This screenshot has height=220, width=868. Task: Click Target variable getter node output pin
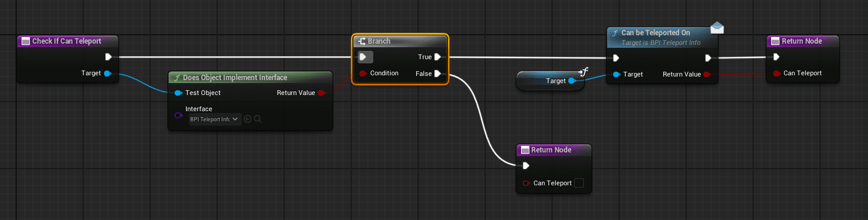coord(571,81)
